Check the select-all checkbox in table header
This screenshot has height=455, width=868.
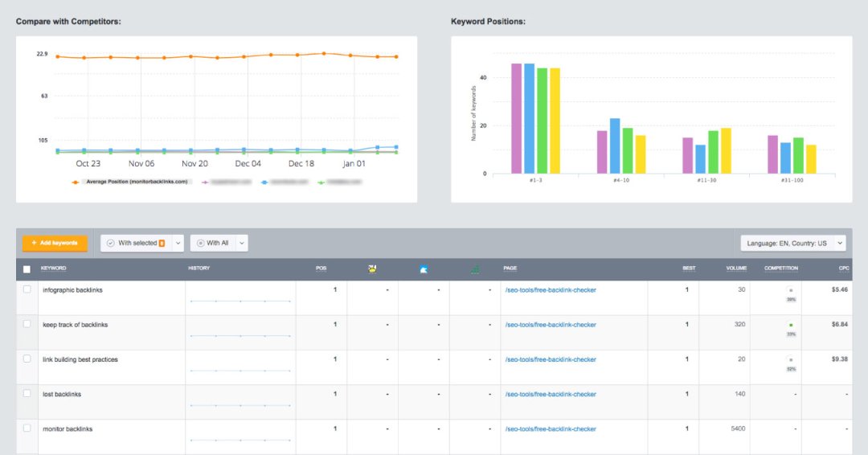[x=27, y=269]
